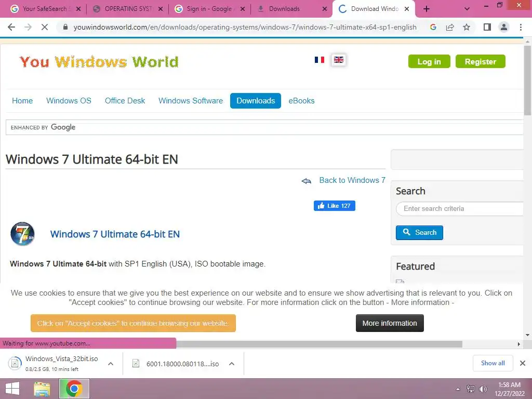Click the Enter search criteria field
This screenshot has width=532, height=399.
(460, 209)
